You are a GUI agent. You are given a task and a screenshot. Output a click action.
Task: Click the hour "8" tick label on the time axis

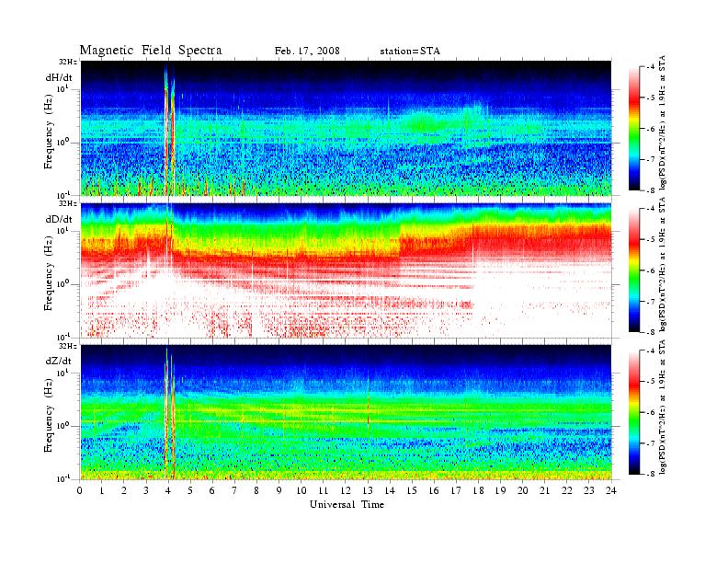[256, 491]
